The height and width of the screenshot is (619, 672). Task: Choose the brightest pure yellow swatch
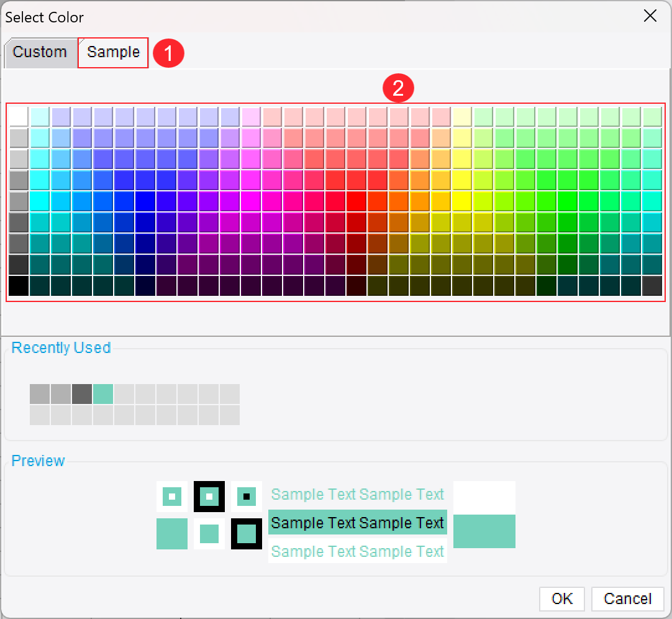(x=462, y=201)
